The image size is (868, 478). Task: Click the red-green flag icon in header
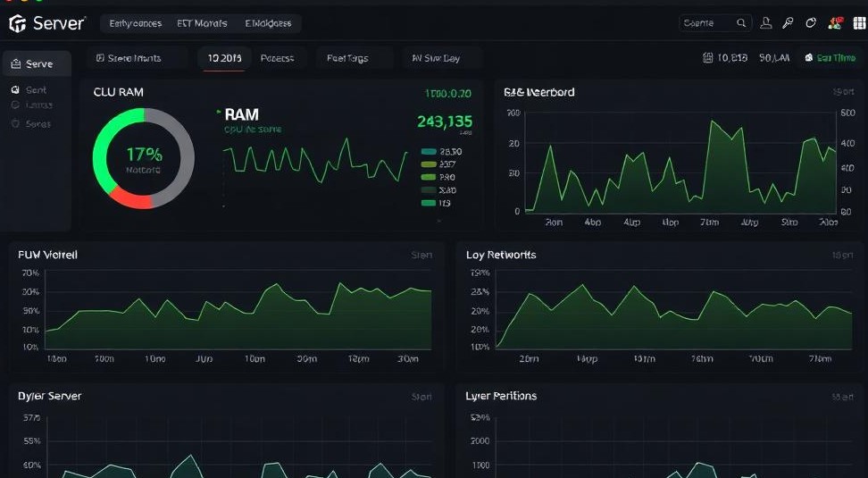coord(835,23)
